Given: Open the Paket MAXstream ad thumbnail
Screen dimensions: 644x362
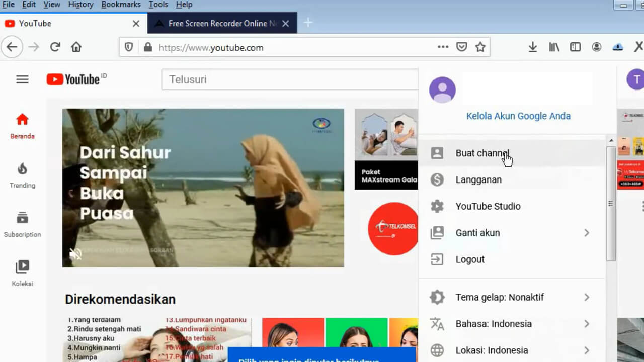Looking at the screenshot, I should 386,149.
